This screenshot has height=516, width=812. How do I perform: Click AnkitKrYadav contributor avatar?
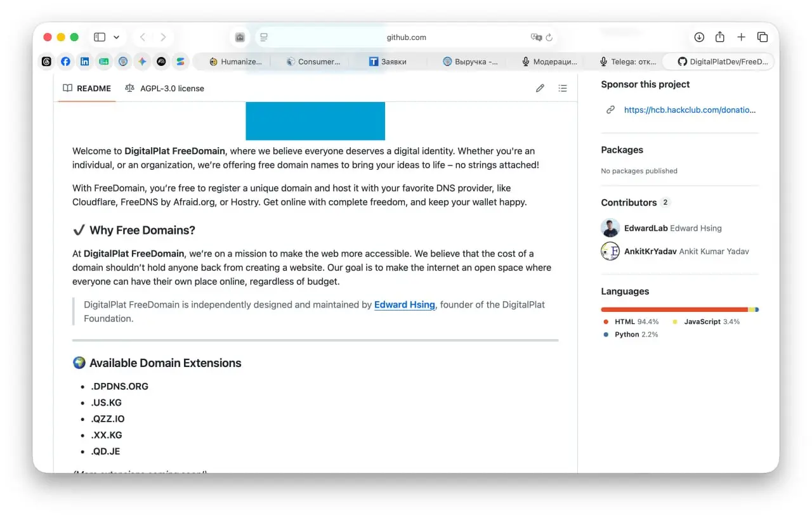click(x=610, y=251)
